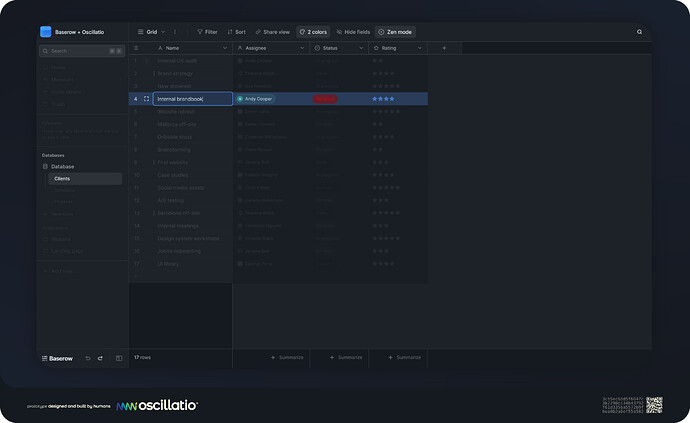690x423 pixels.
Task: Click the Mallorca off-site row name
Action: (177, 125)
